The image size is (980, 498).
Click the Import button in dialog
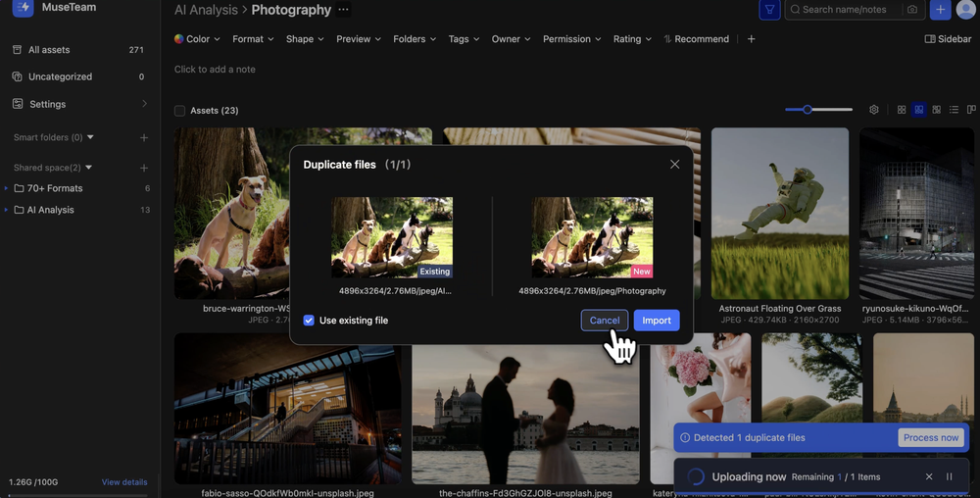(656, 321)
